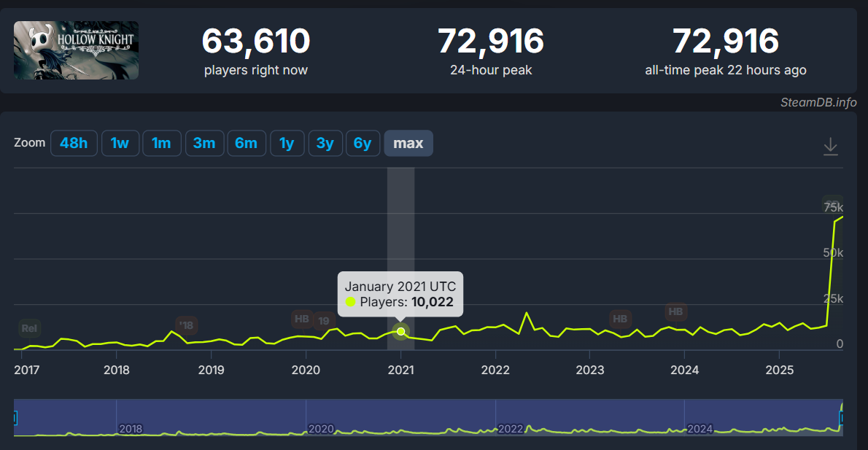The height and width of the screenshot is (450, 868).
Task: Choose the 1m zoom range
Action: (161, 144)
